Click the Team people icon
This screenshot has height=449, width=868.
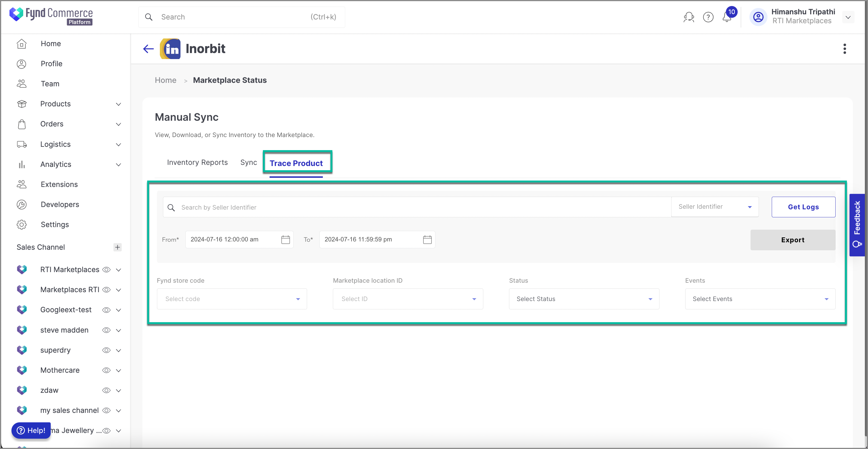21,84
